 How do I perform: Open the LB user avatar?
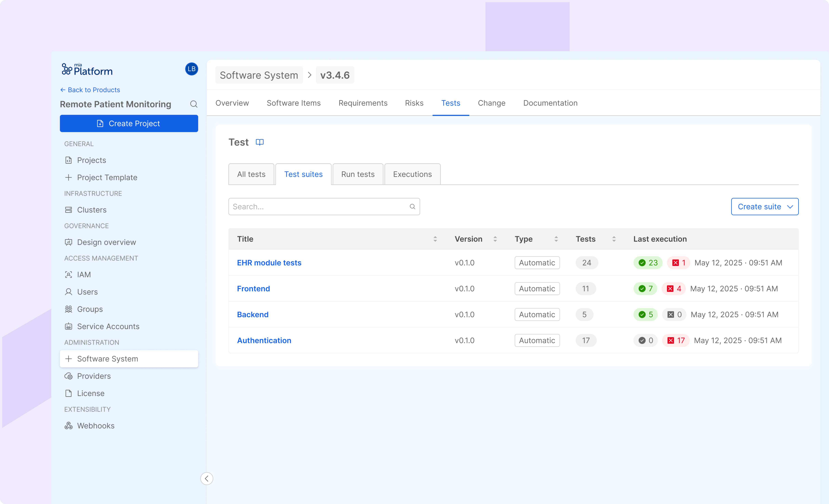tap(191, 69)
